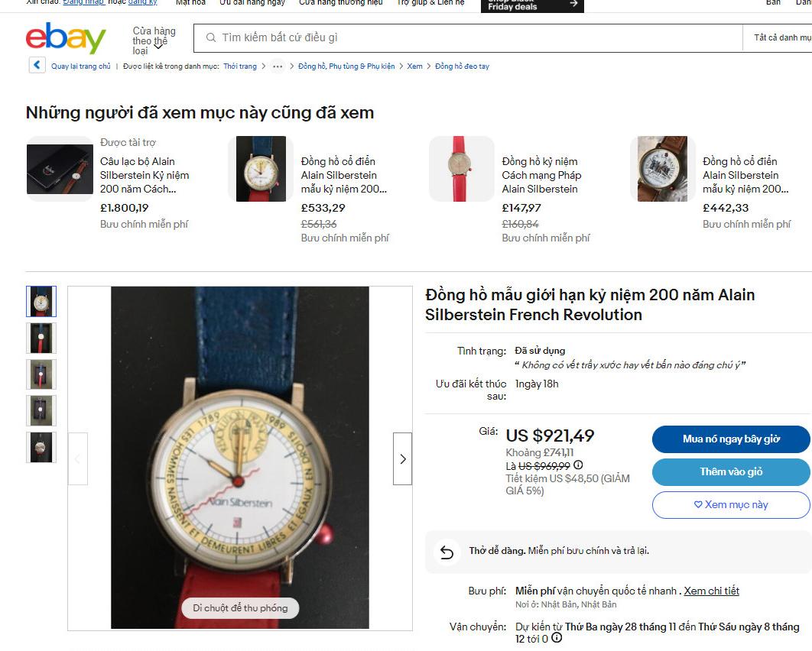Click Mua nó ngay bây giờ button

pyautogui.click(x=731, y=439)
